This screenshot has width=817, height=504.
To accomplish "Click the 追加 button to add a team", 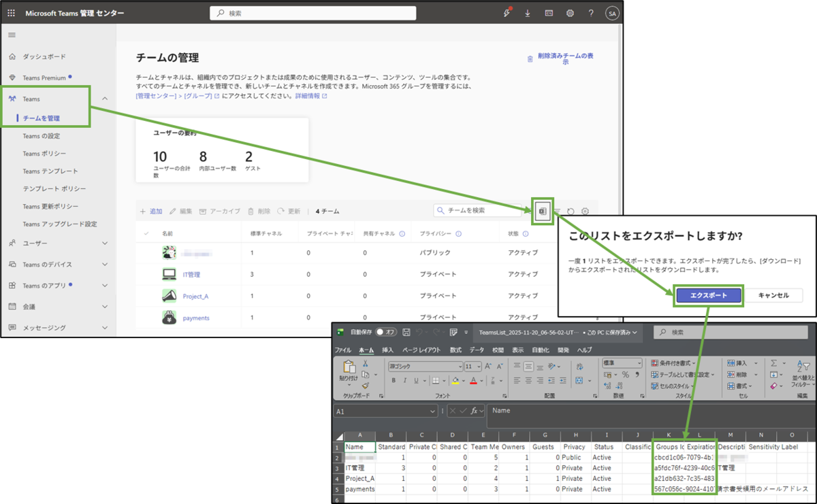I will (151, 212).
